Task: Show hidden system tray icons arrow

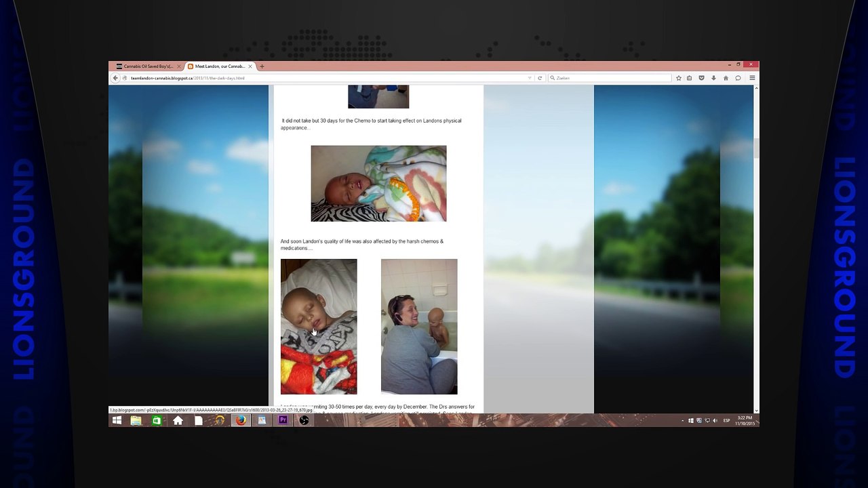Action: tap(682, 421)
